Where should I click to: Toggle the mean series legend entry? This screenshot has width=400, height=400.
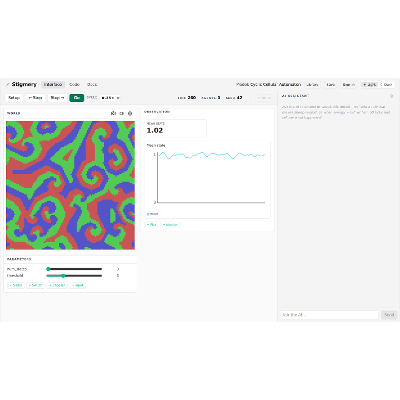tap(153, 214)
